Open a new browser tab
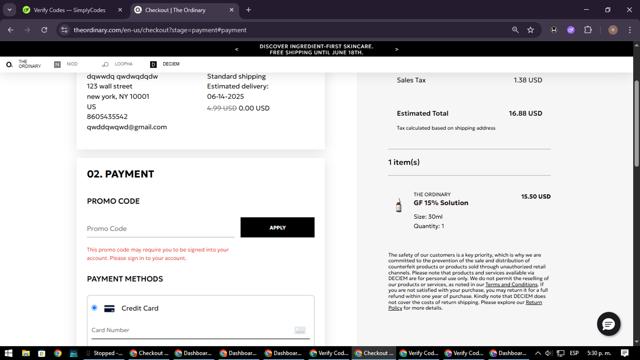Screen dimensions: 640x360 point(248,10)
